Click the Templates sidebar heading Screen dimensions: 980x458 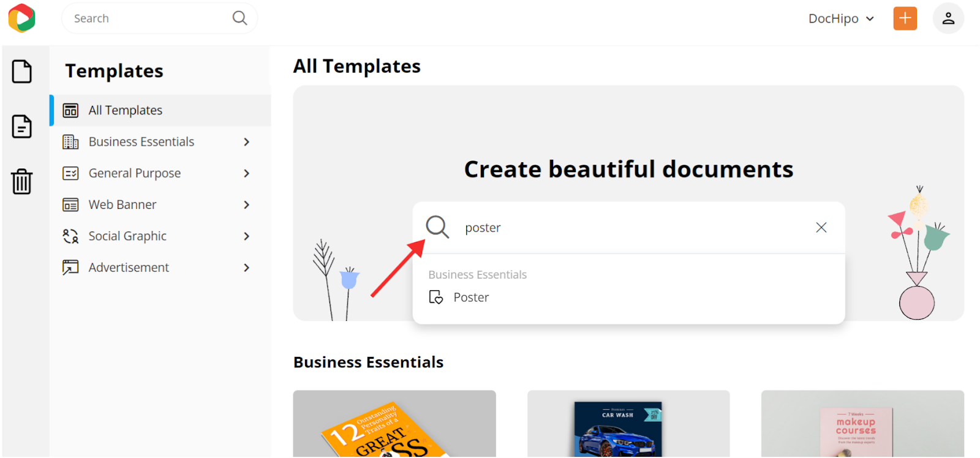(x=115, y=71)
